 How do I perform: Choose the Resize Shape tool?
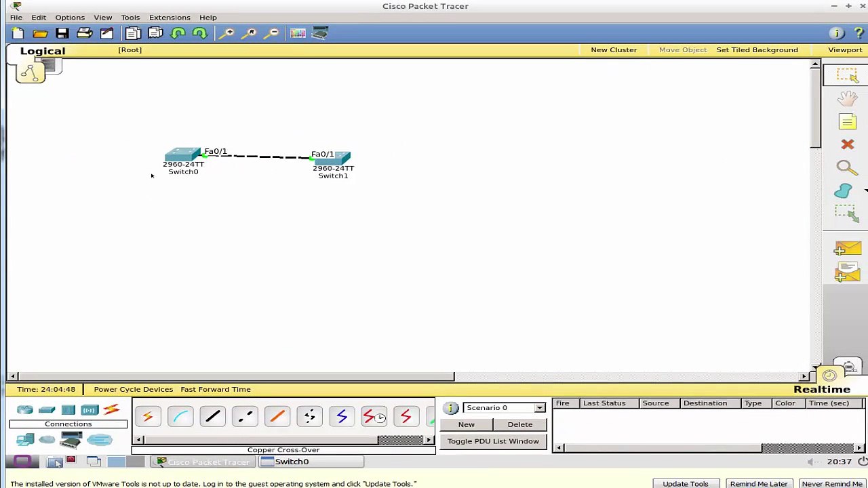(x=847, y=214)
